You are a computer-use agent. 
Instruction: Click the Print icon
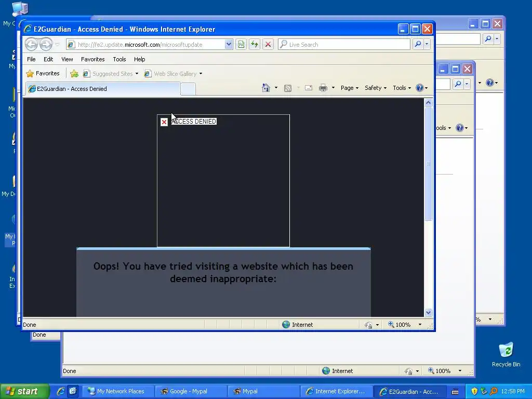click(323, 88)
